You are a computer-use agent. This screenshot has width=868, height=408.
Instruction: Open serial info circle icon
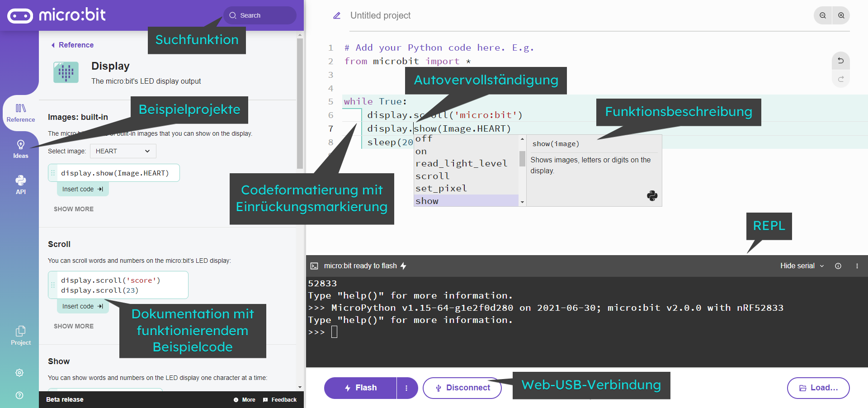838,266
